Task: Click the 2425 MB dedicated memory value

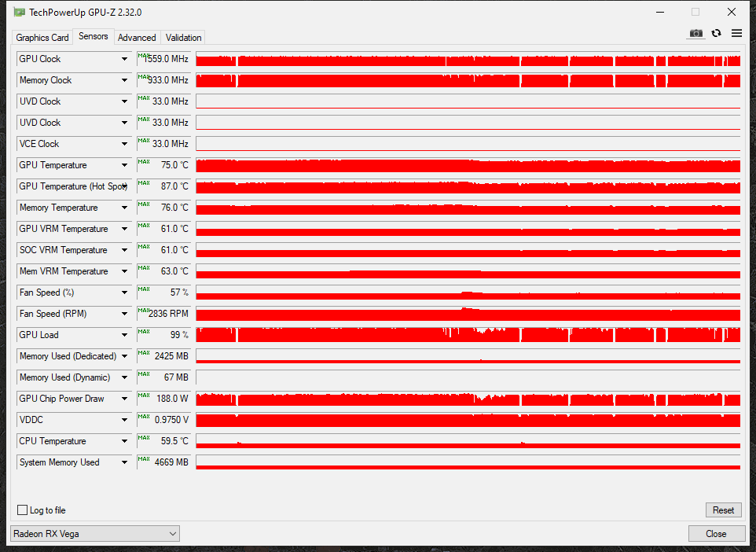Action: (164, 356)
